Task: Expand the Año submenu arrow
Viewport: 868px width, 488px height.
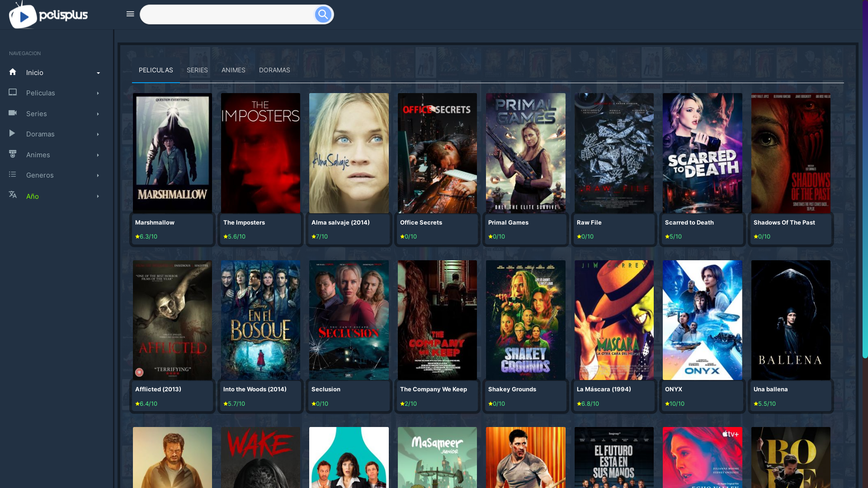Action: click(x=98, y=197)
